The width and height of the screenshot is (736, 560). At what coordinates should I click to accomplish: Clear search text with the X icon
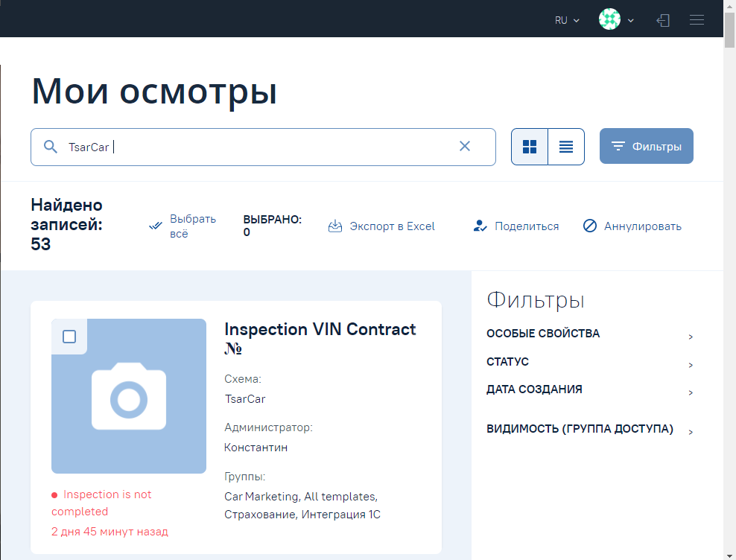click(x=465, y=146)
